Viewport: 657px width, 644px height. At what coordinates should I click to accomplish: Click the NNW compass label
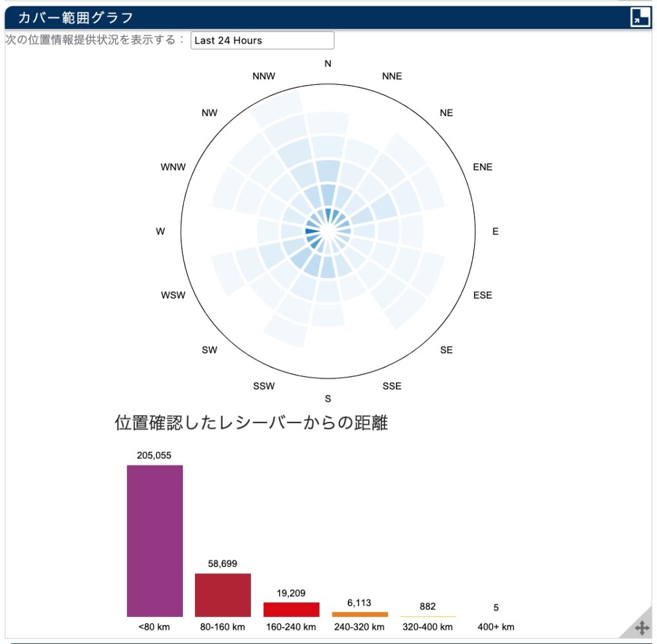(x=264, y=76)
